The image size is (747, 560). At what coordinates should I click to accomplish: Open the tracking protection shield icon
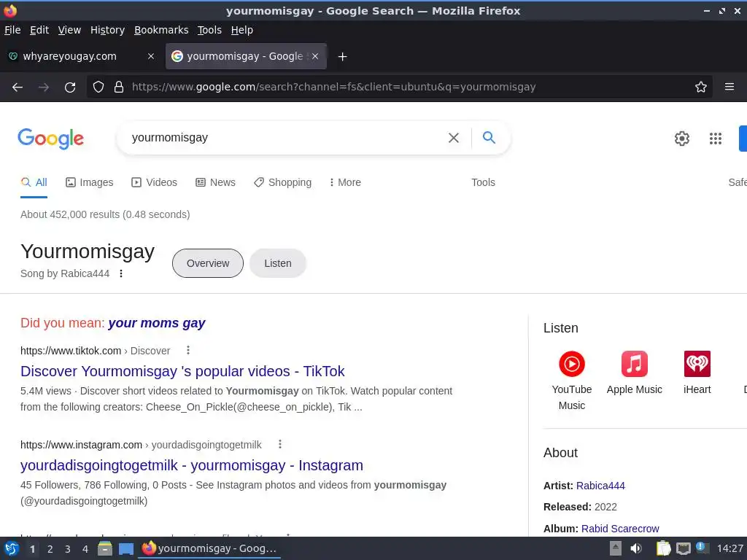click(98, 87)
